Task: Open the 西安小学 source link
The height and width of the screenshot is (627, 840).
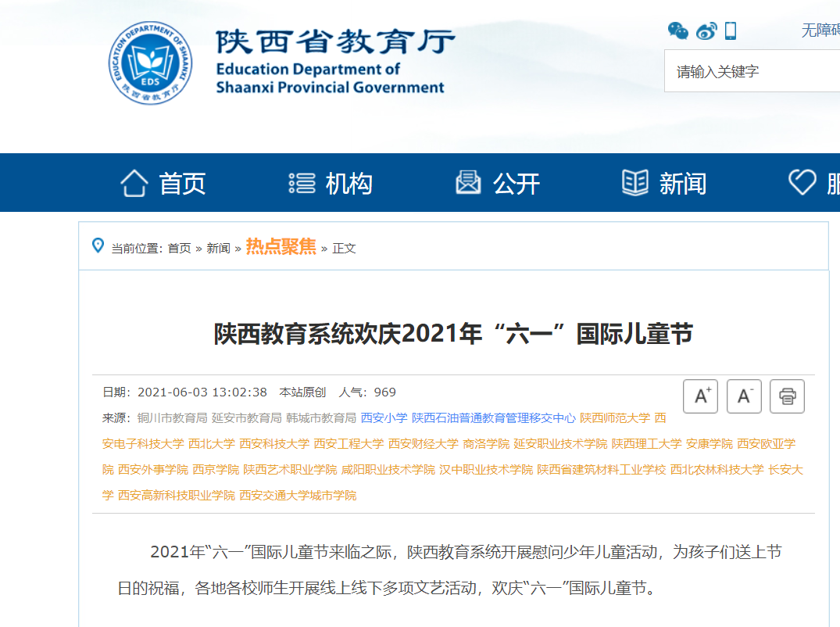Action: pyautogui.click(x=384, y=418)
